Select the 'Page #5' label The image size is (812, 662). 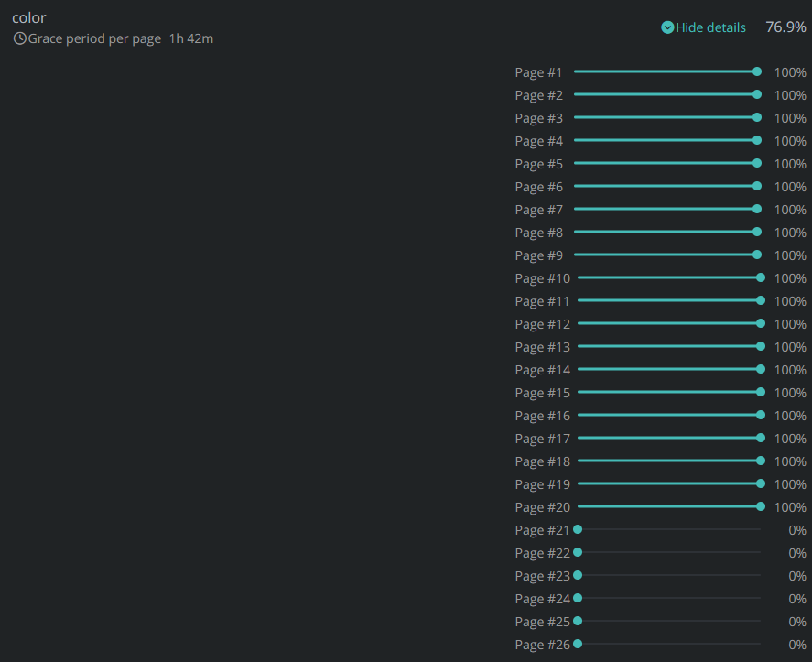pos(538,164)
